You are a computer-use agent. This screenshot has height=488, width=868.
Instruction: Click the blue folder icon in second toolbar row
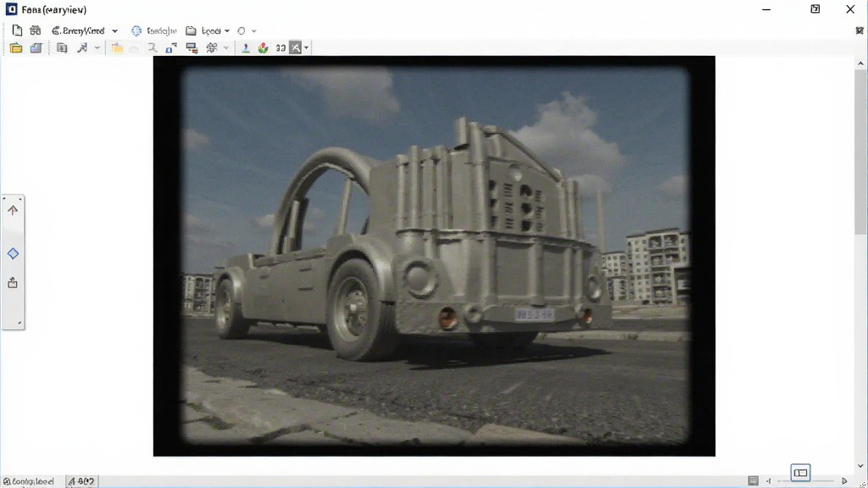(x=36, y=48)
